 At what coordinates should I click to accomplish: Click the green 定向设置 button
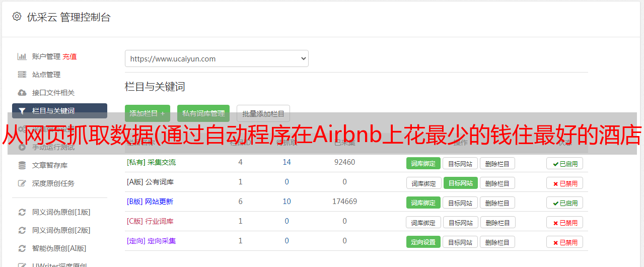click(423, 242)
